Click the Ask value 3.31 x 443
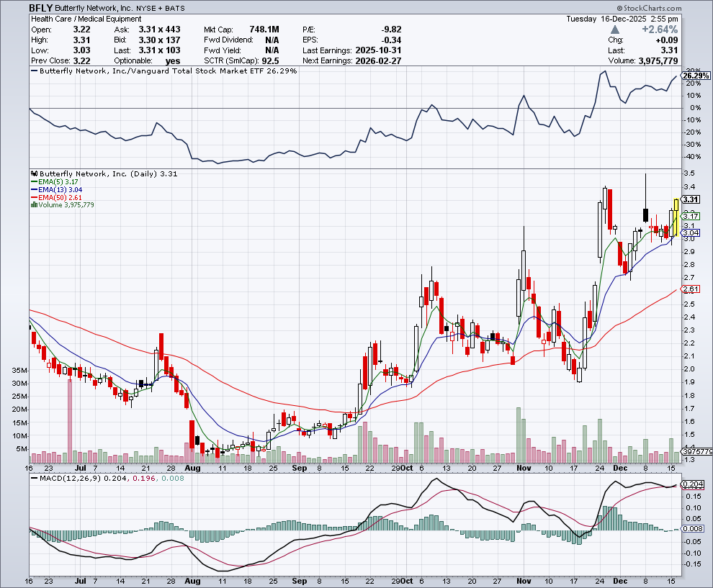The image size is (713, 588). click(160, 30)
